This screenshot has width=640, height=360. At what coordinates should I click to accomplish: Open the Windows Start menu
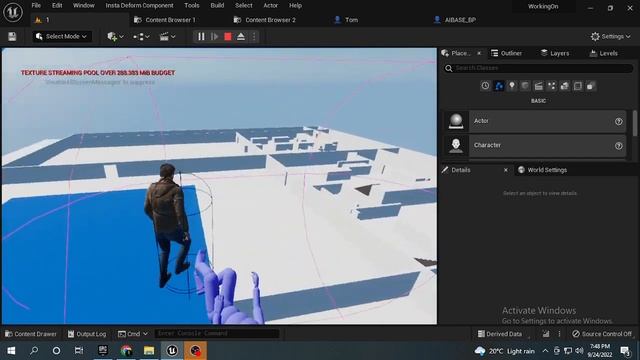(11, 351)
